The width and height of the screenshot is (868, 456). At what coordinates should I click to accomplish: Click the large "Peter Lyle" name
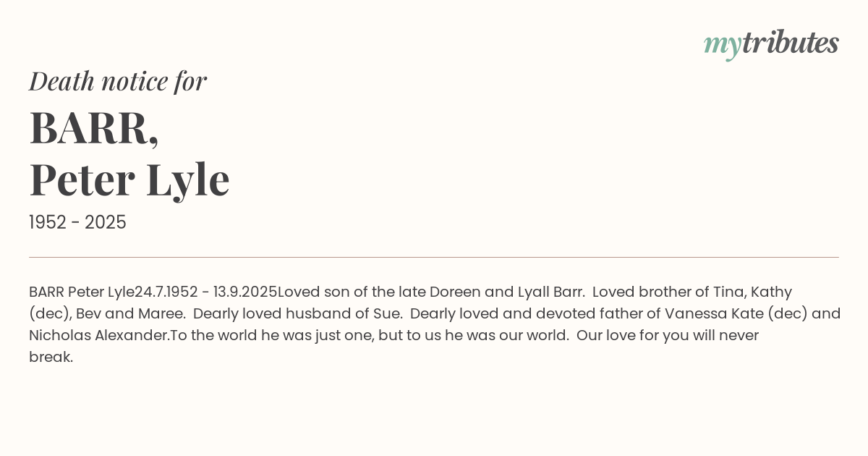(129, 180)
